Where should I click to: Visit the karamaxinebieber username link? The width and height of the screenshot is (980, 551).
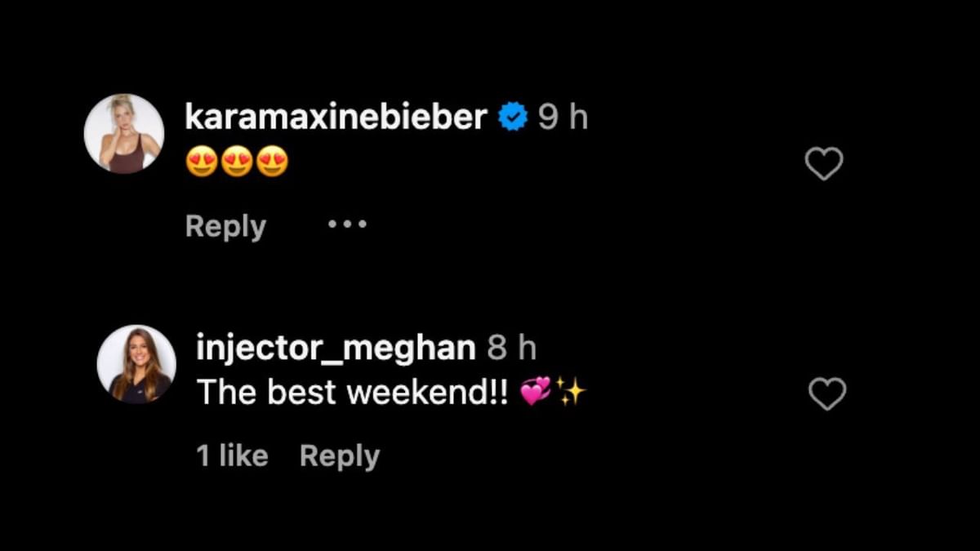[336, 118]
